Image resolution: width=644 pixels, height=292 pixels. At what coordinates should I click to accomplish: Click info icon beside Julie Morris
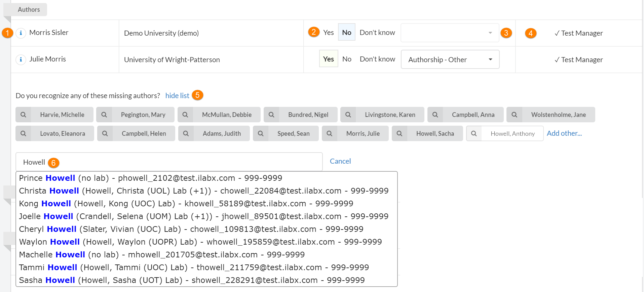pos(21,59)
